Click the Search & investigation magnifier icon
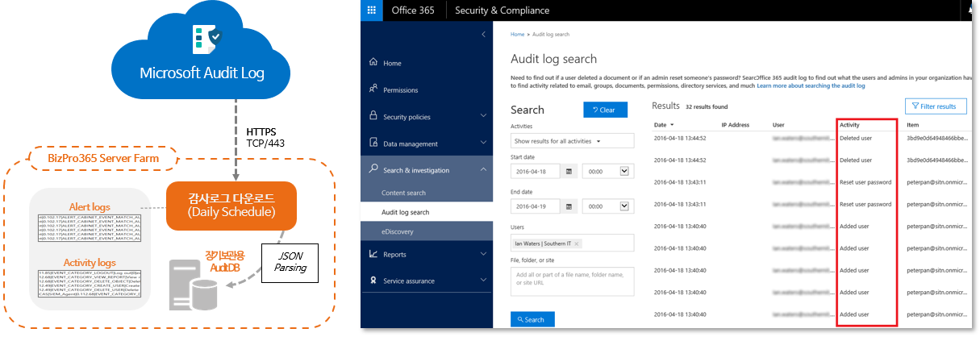This screenshot has height=337, width=980. click(x=373, y=169)
